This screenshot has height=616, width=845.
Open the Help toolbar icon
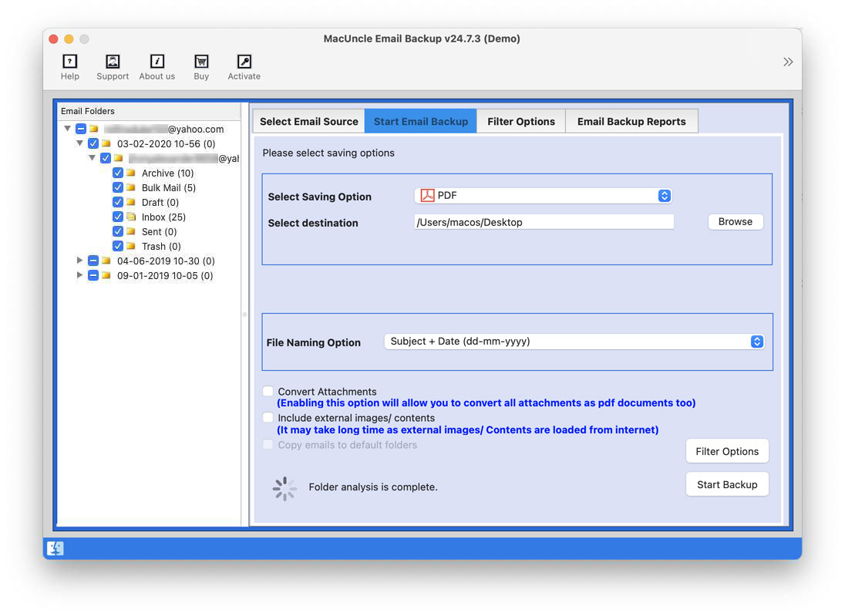[x=69, y=62]
